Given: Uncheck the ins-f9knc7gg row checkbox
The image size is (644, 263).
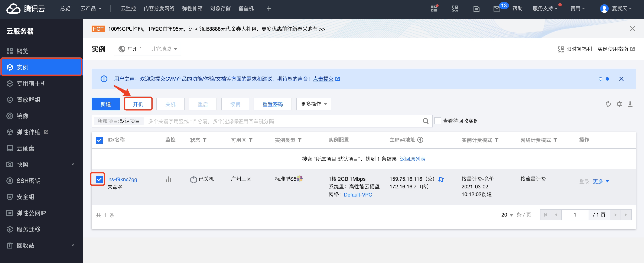Looking at the screenshot, I should [x=99, y=179].
